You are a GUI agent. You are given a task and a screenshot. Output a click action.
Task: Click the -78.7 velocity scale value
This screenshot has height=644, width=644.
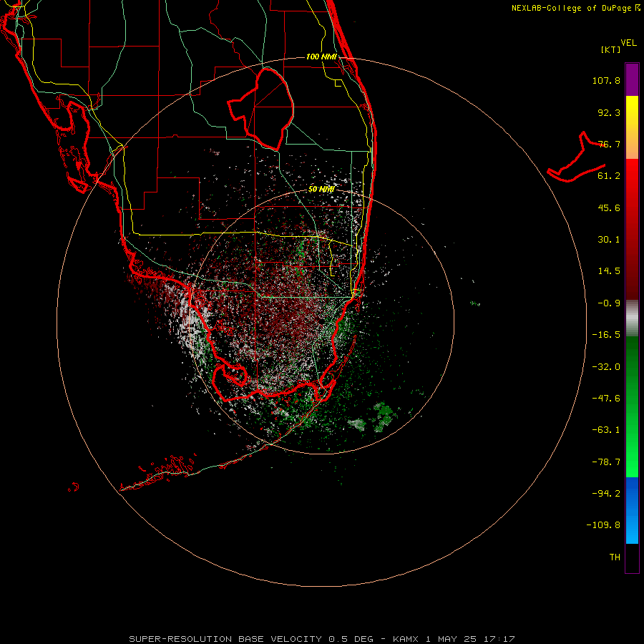(606, 462)
